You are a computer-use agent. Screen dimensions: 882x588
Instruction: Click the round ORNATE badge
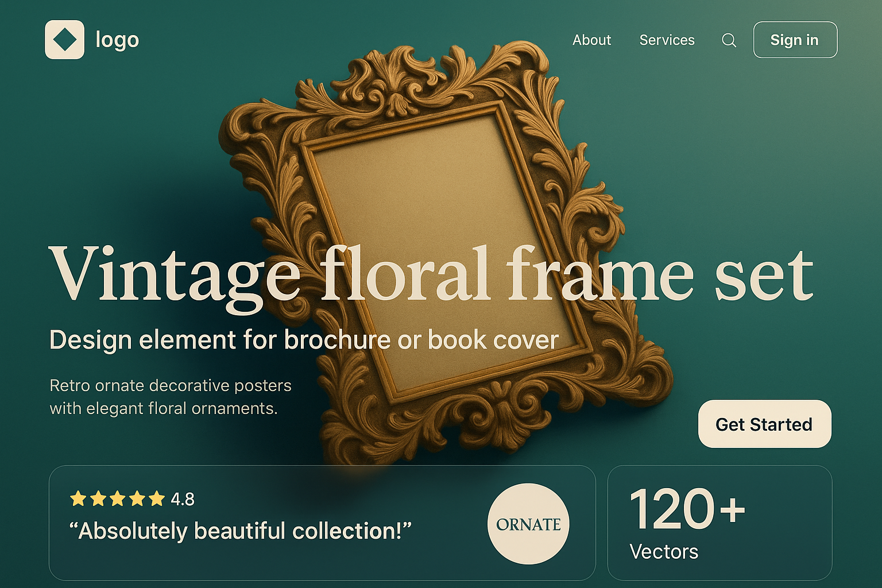(x=528, y=524)
